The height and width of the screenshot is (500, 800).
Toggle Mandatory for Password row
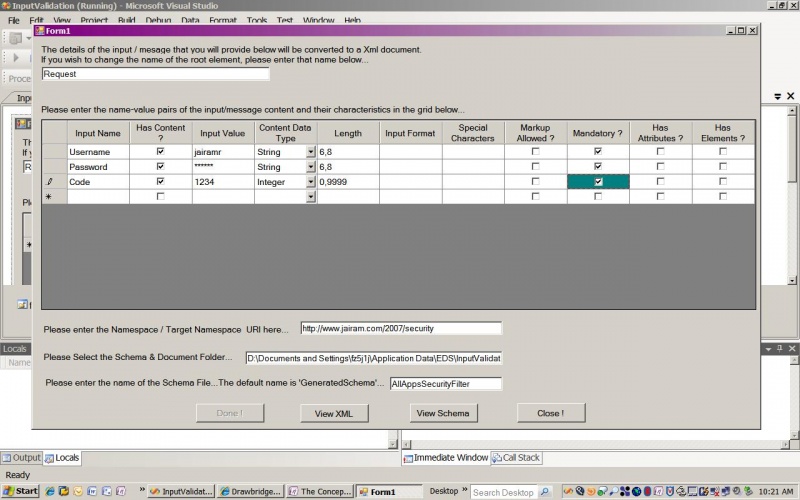point(598,166)
